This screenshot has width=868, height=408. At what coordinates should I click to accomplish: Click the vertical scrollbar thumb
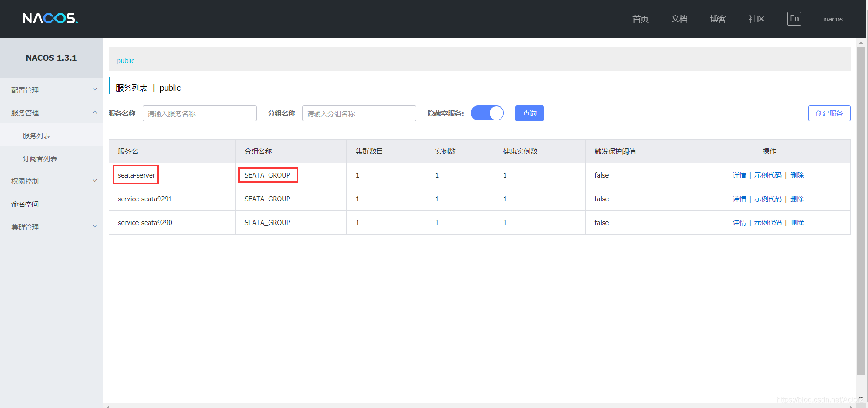(x=861, y=210)
